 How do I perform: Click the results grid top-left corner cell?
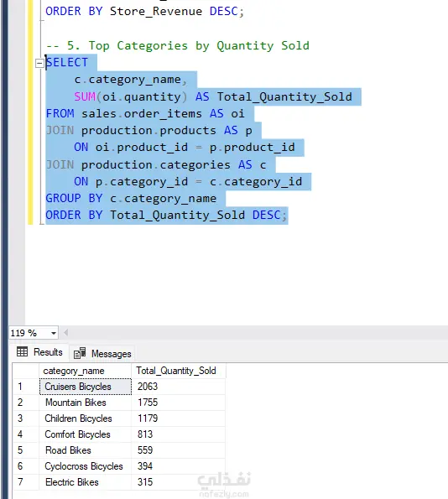coord(26,371)
